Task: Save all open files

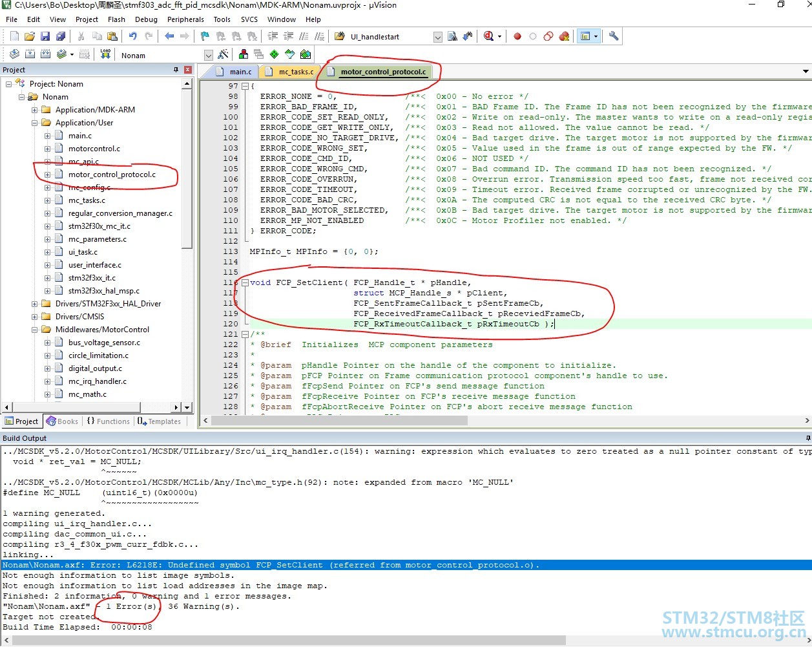Action: [x=60, y=36]
